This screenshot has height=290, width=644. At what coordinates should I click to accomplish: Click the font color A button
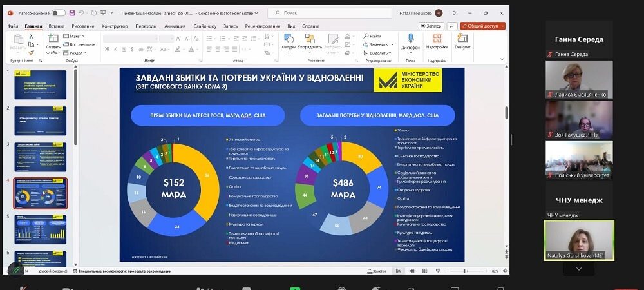191,49
